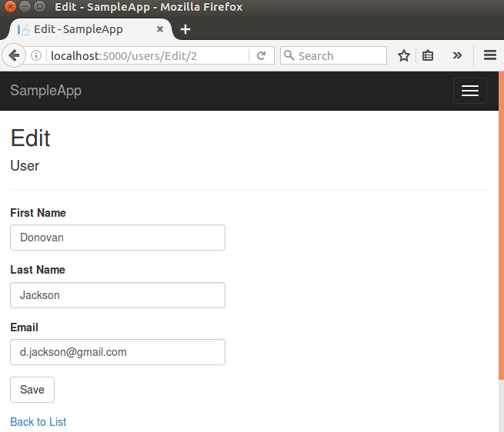Click the localhost URL address bar

tap(146, 55)
